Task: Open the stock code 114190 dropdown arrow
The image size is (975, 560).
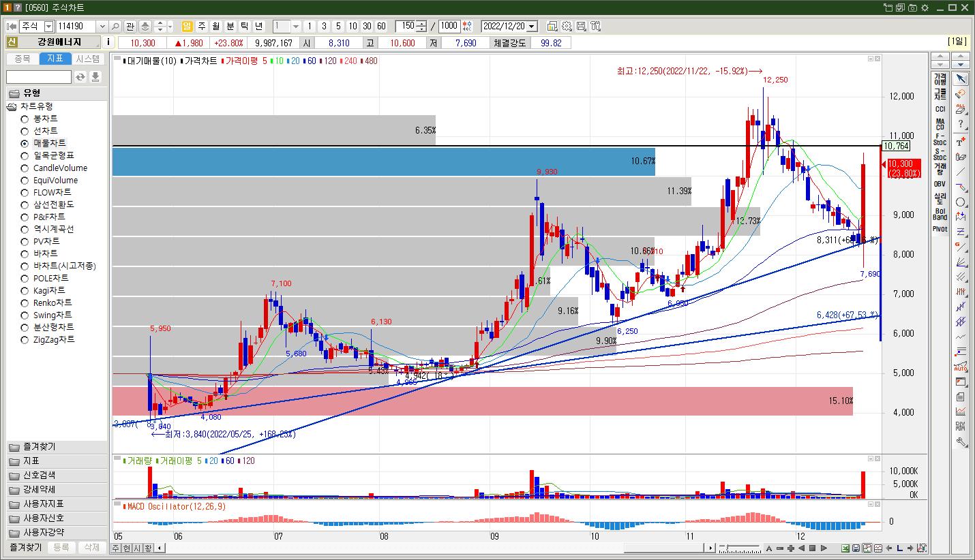Action: (102, 26)
